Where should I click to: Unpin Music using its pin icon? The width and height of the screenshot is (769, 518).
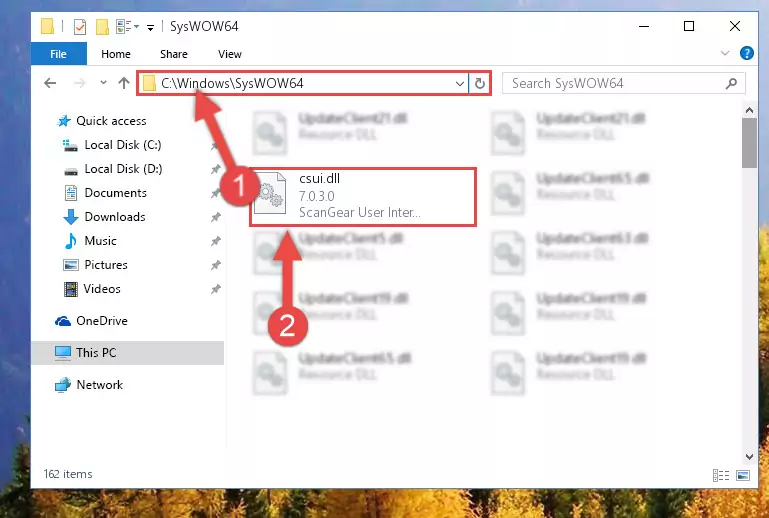tap(215, 241)
